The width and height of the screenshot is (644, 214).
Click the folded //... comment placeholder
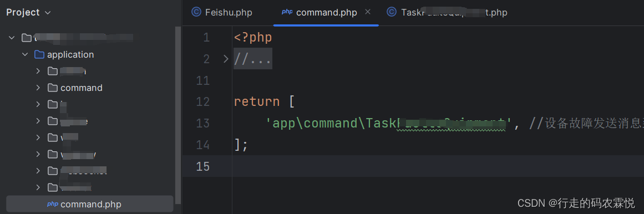point(253,59)
